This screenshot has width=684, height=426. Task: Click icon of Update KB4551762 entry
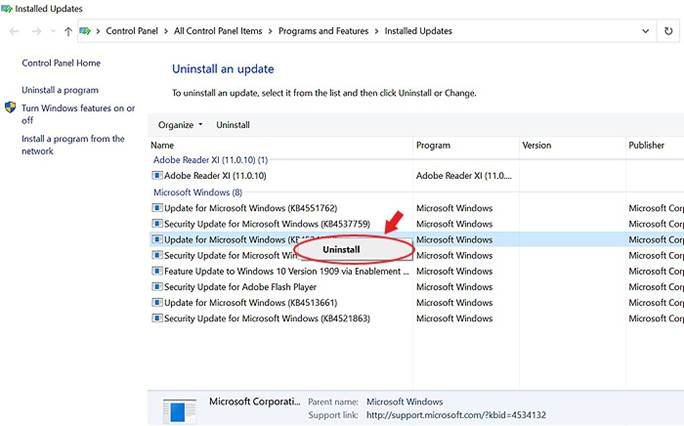[156, 208]
